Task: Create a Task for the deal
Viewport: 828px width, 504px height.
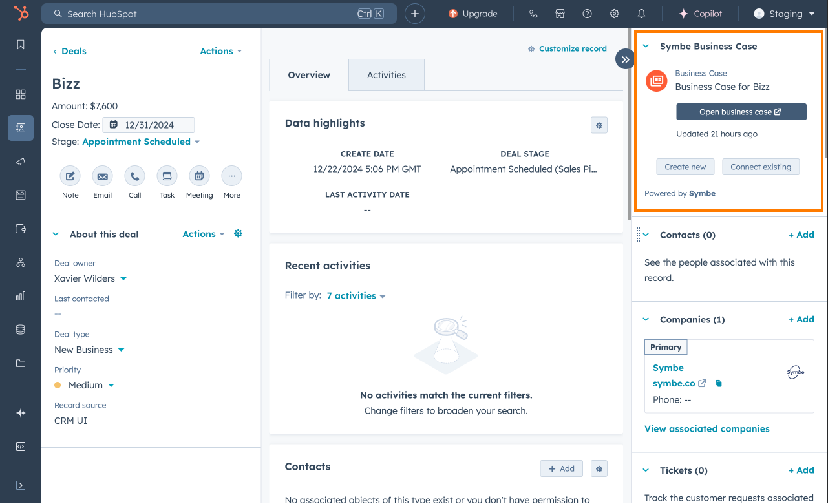Action: tap(167, 176)
